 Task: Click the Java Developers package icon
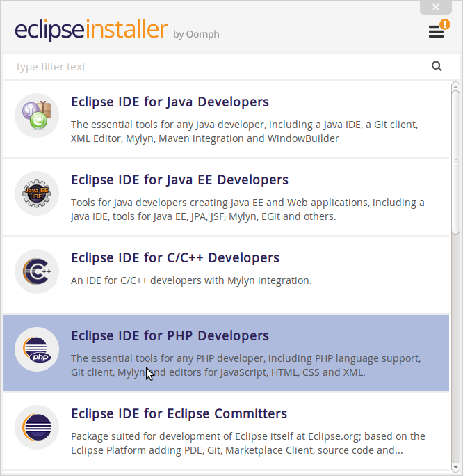(37, 116)
